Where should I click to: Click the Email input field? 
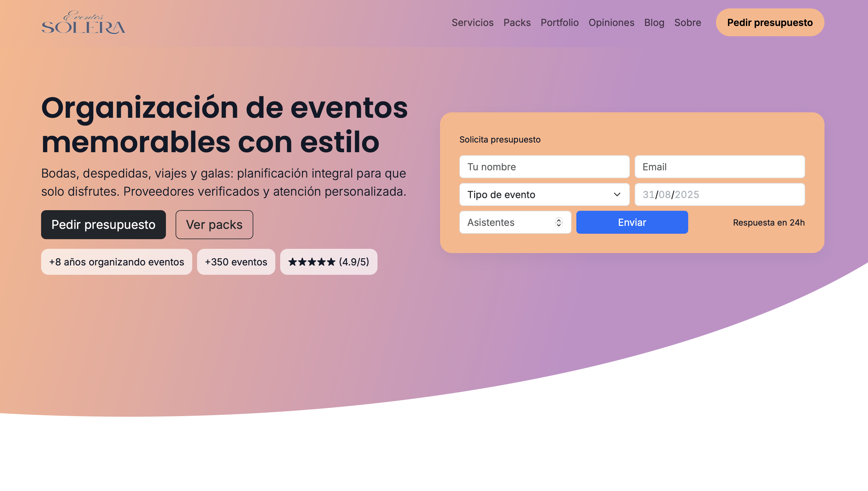(x=720, y=167)
